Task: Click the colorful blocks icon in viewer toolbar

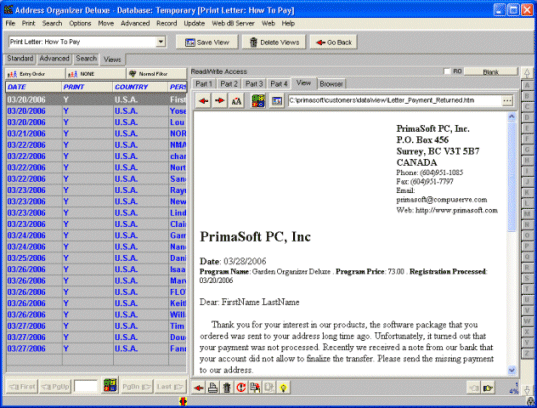Action: click(x=258, y=101)
